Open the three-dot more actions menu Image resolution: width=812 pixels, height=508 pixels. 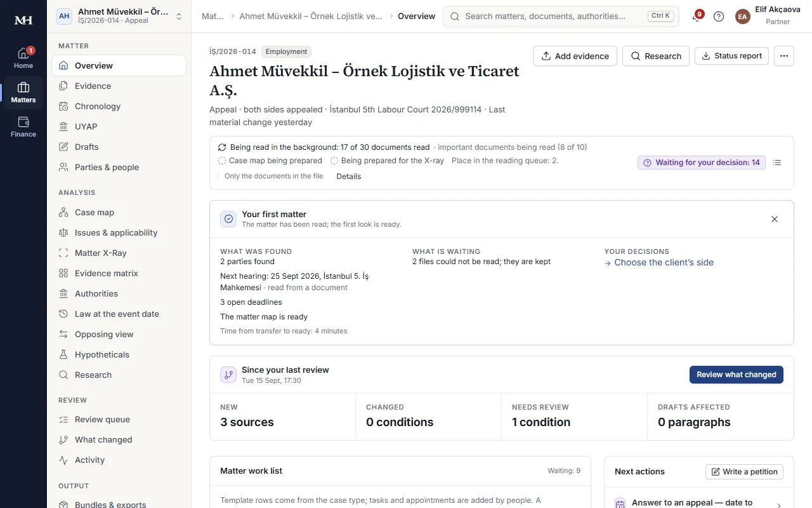click(x=784, y=56)
